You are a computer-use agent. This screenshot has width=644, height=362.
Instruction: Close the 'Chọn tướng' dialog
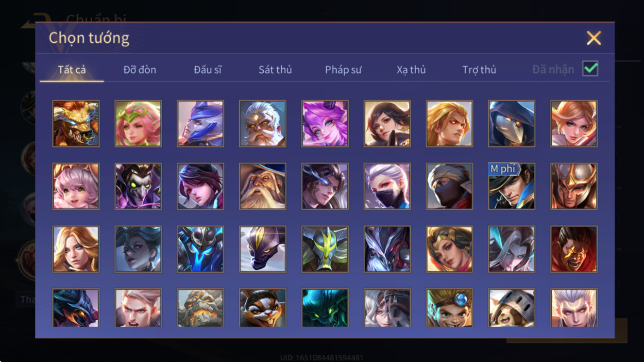[593, 38]
